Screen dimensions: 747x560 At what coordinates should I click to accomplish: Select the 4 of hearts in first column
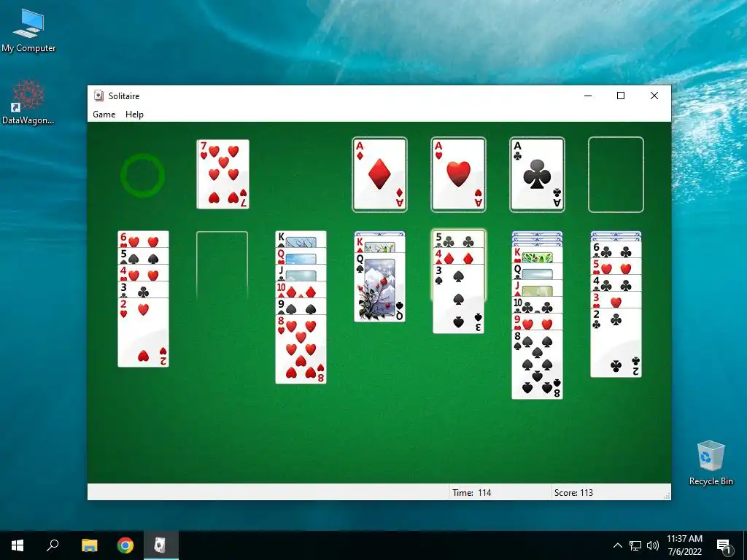click(144, 273)
